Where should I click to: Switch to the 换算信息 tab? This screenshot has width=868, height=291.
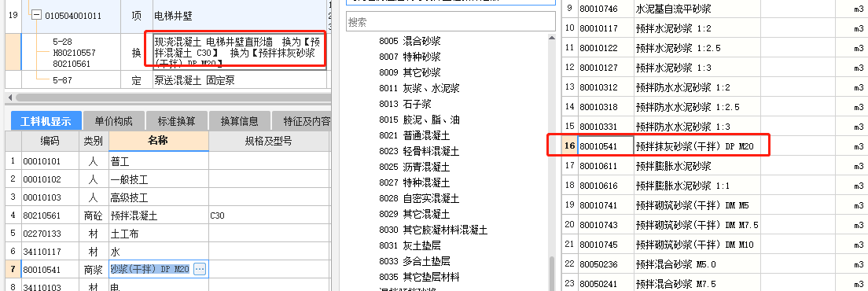coord(240,121)
